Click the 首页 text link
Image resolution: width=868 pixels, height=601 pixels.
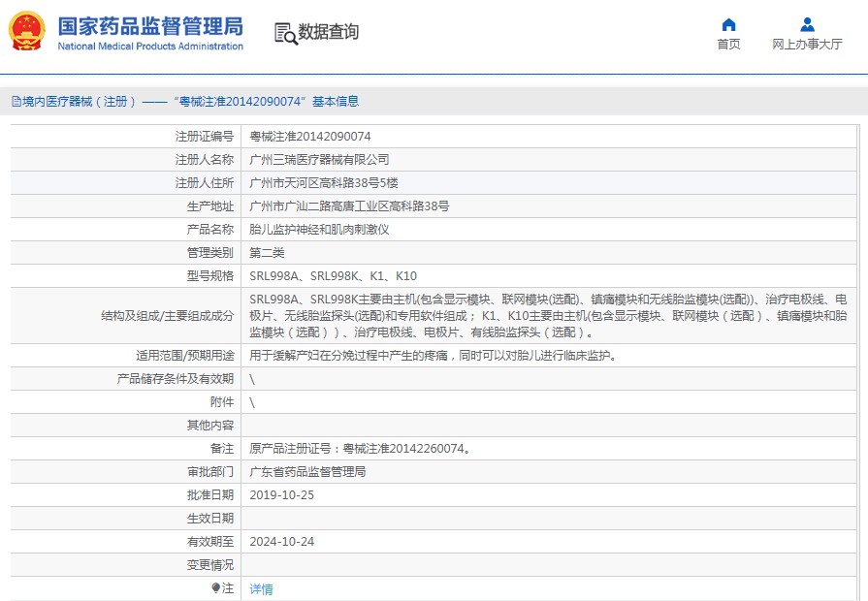coord(728,45)
